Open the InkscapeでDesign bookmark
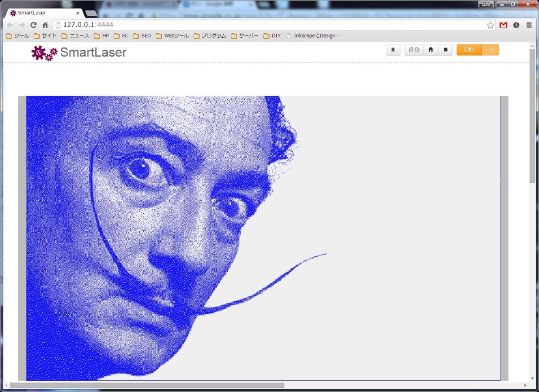Screen dimensions: 539x392 coord(313,36)
